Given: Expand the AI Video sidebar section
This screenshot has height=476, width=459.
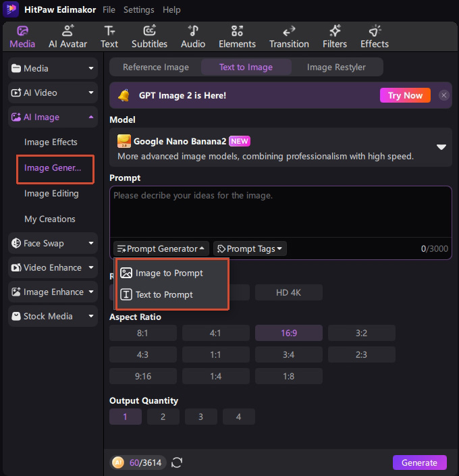Looking at the screenshot, I should 53,92.
